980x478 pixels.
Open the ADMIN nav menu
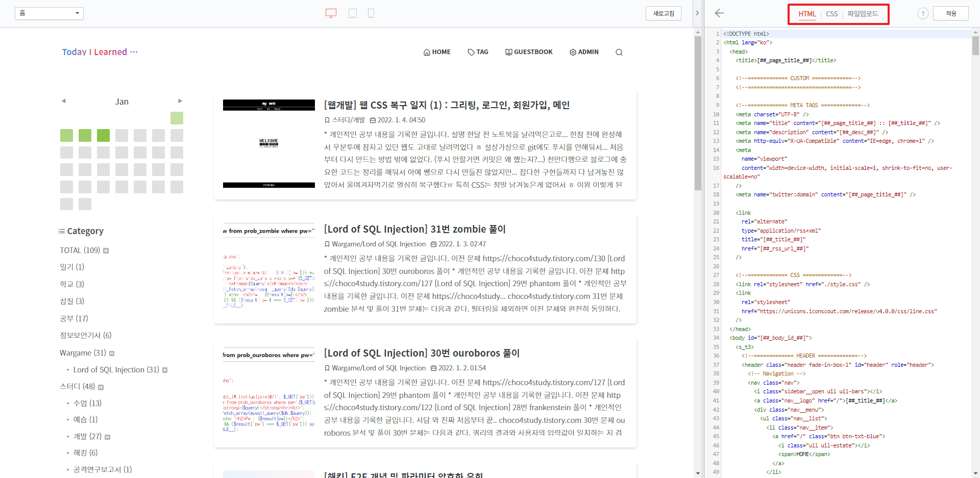[x=584, y=52]
